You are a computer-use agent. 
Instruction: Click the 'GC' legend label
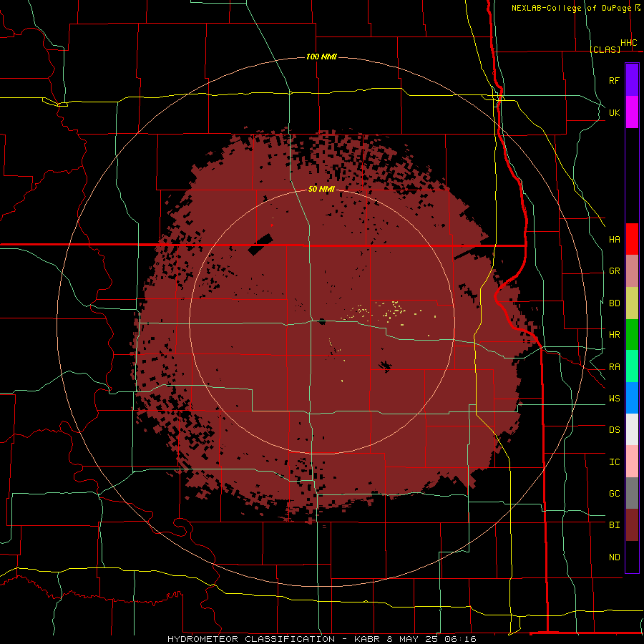pyautogui.click(x=615, y=494)
